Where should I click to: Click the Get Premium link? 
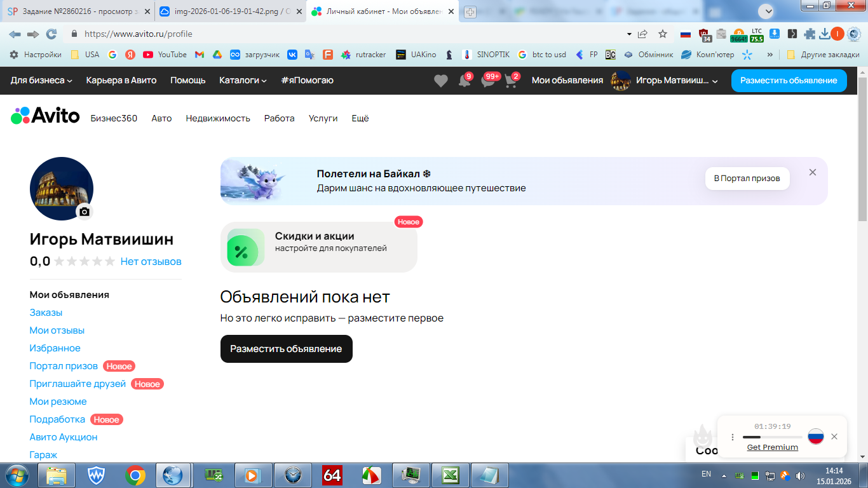(x=772, y=447)
